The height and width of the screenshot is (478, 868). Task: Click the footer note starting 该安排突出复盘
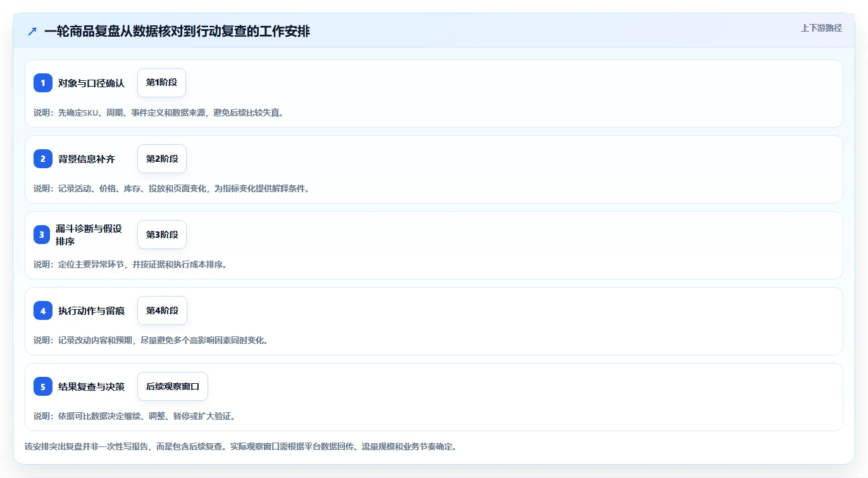tap(240, 446)
